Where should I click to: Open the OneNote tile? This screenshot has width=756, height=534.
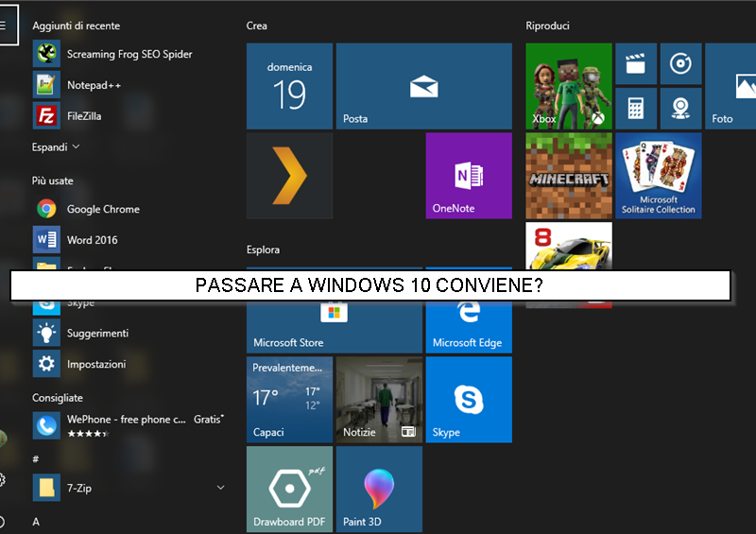[x=468, y=176]
